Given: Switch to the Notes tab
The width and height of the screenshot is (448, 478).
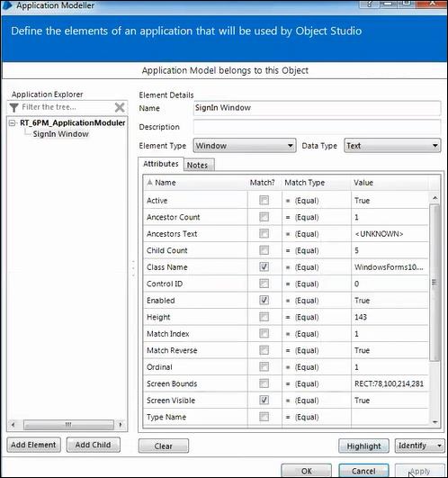Looking at the screenshot, I should tap(197, 165).
